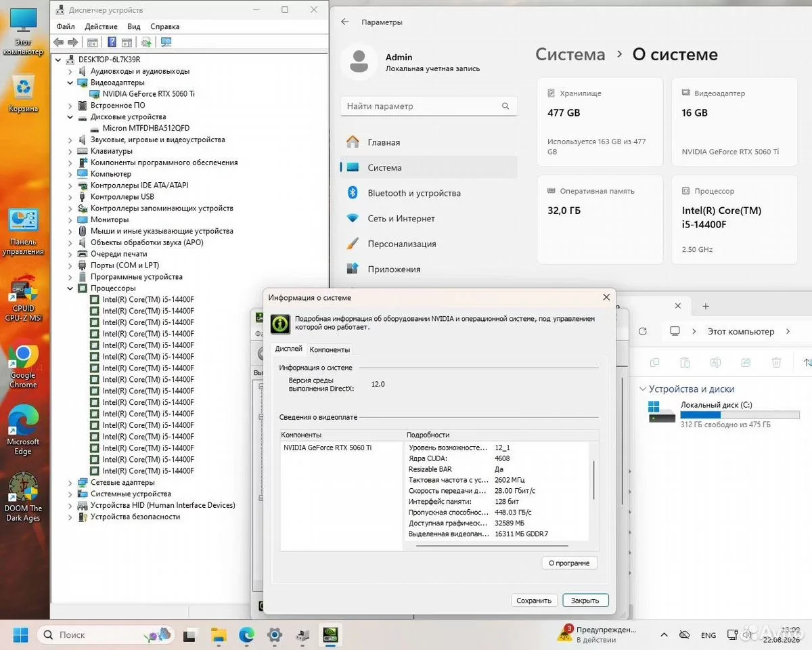
Task: Expand the Аудиовходы и аудиовыходы node
Action: [x=70, y=71]
